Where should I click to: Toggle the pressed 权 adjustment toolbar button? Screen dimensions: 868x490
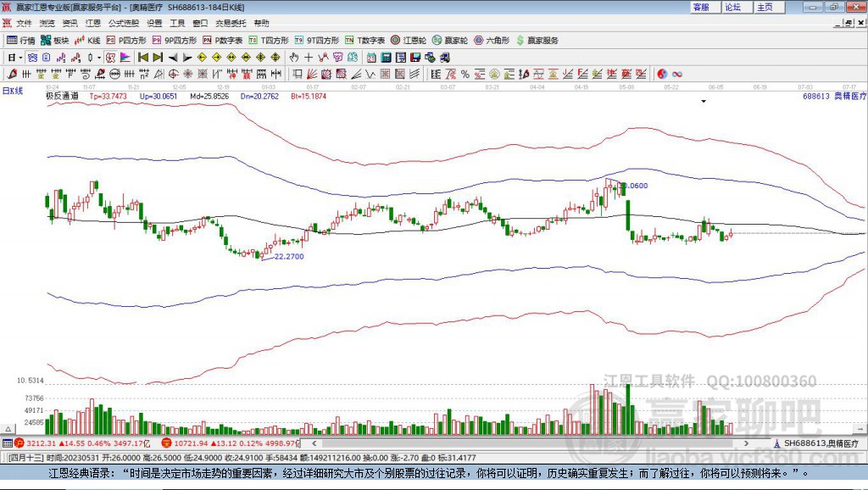(110, 58)
